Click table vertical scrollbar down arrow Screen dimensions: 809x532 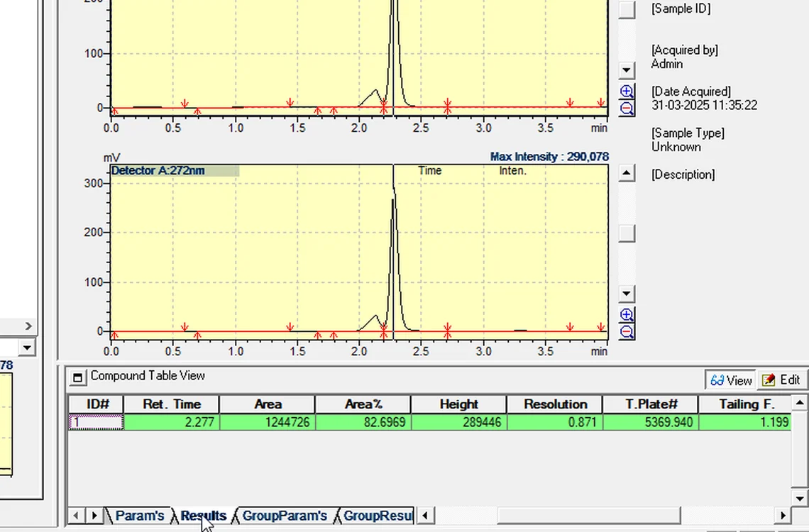click(x=800, y=499)
